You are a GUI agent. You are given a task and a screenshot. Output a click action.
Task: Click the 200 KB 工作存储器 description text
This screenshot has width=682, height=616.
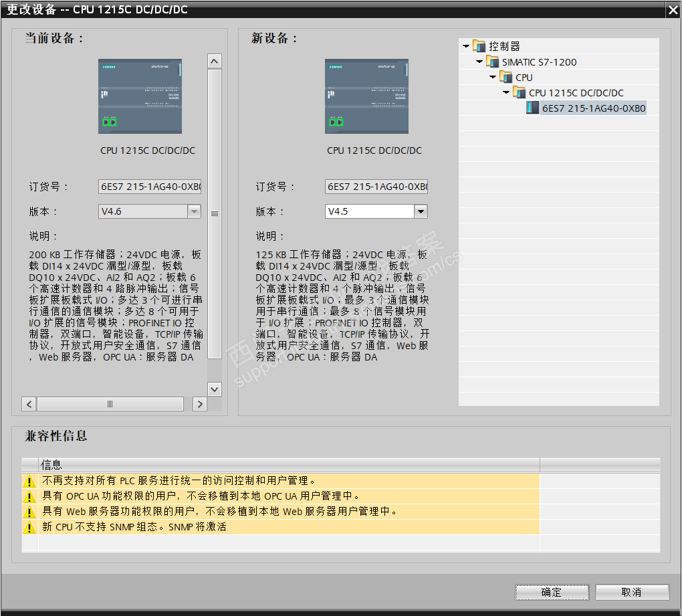pos(116,306)
